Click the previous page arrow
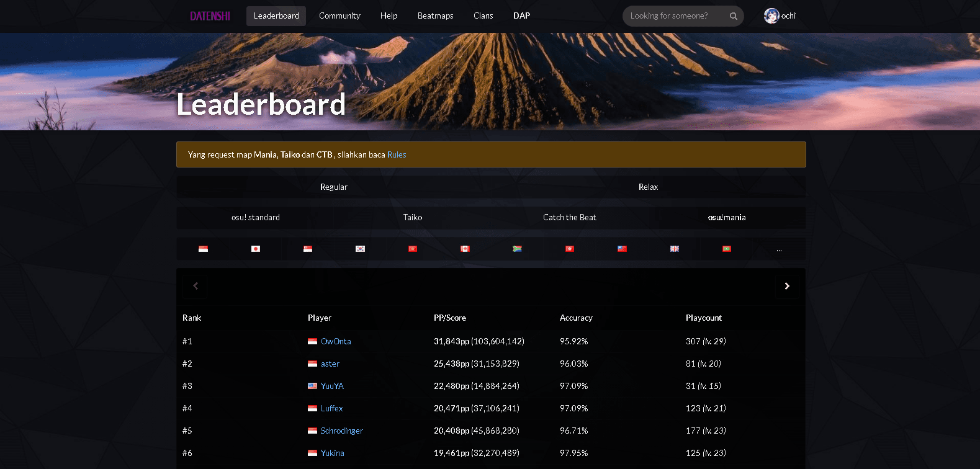 196,286
